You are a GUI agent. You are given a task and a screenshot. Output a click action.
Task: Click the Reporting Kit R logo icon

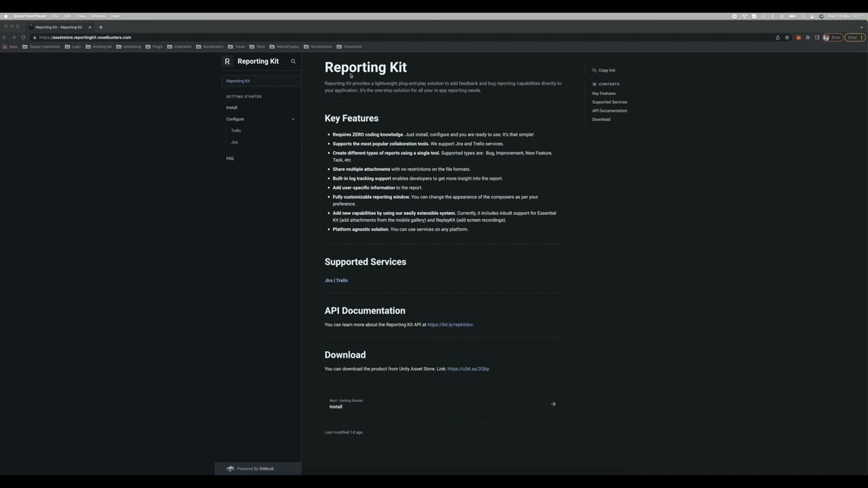point(227,62)
